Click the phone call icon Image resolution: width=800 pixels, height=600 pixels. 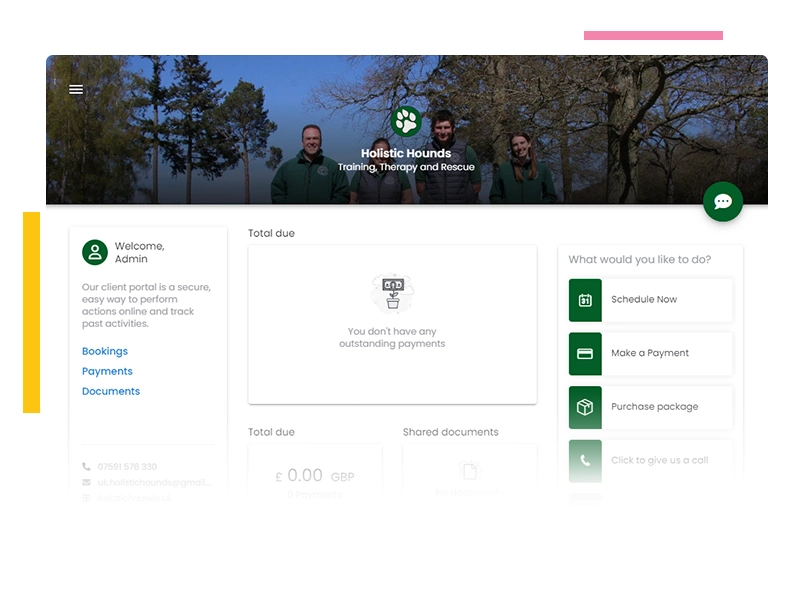point(585,461)
